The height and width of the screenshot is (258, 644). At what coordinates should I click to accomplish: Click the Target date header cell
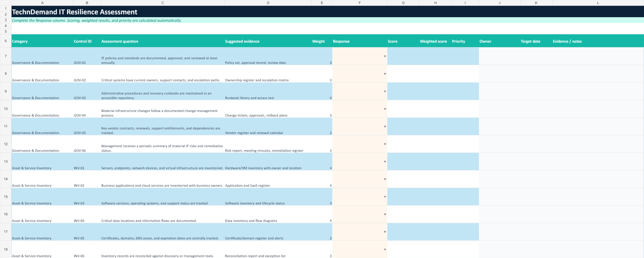pyautogui.click(x=536, y=41)
